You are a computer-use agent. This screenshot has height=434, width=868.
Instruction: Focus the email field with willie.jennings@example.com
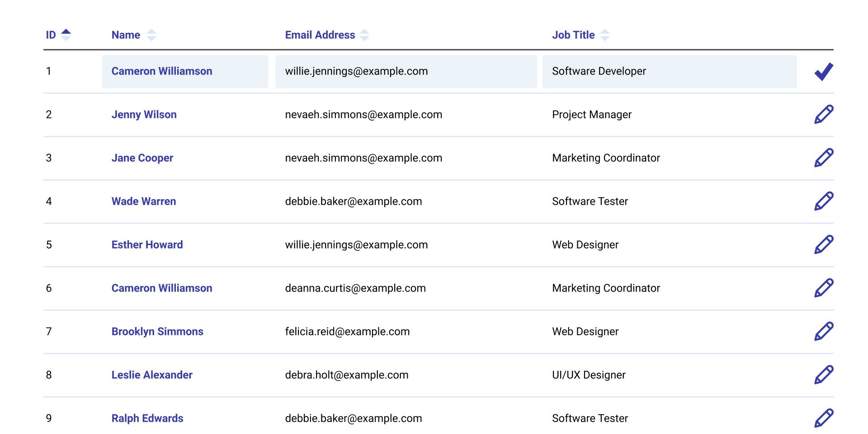click(x=406, y=71)
